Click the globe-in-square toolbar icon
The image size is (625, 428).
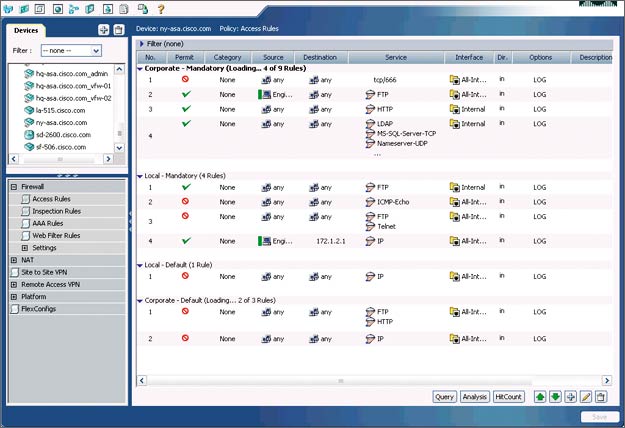(58, 9)
